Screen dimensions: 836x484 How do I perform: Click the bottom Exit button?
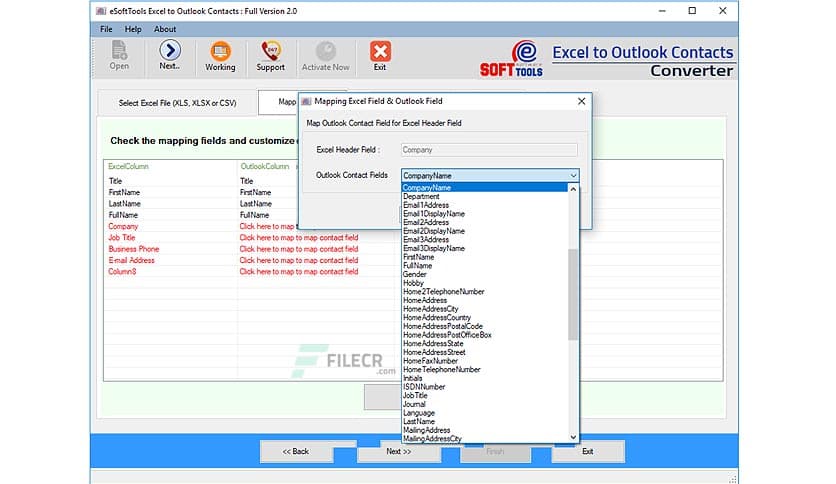588,451
